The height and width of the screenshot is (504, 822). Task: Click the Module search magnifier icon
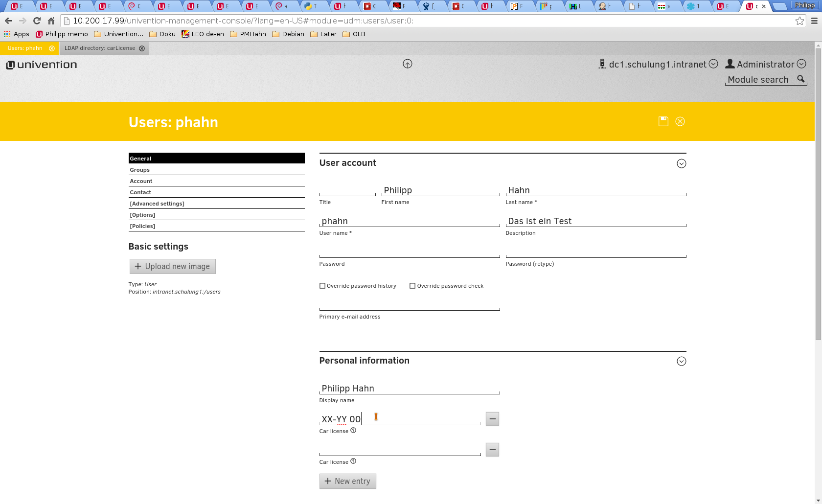(x=801, y=79)
